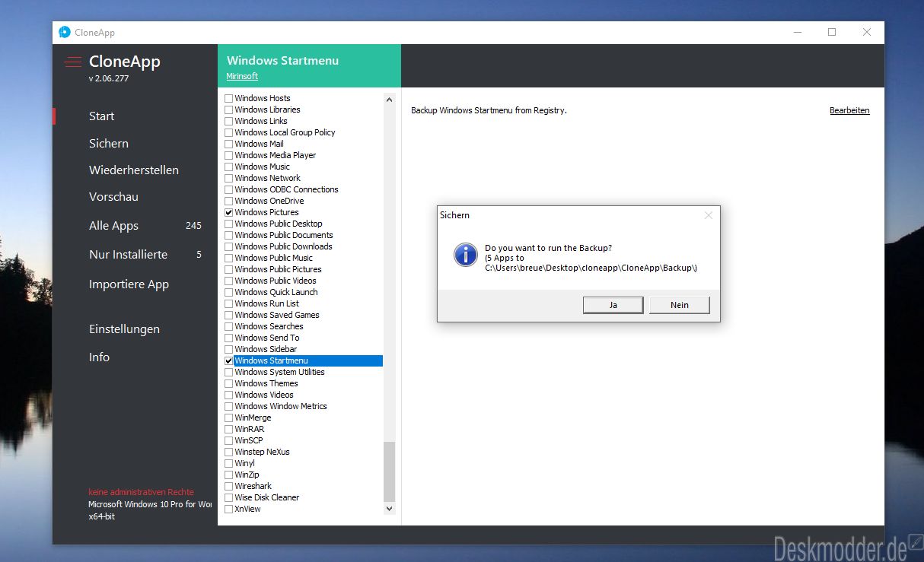Select the Windows Videos row label

[263, 395]
